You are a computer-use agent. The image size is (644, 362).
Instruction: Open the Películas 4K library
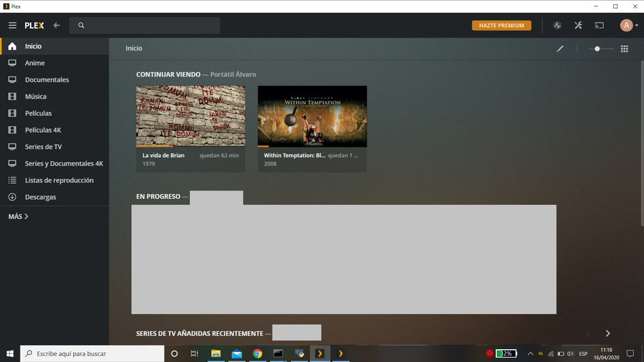pos(55,130)
